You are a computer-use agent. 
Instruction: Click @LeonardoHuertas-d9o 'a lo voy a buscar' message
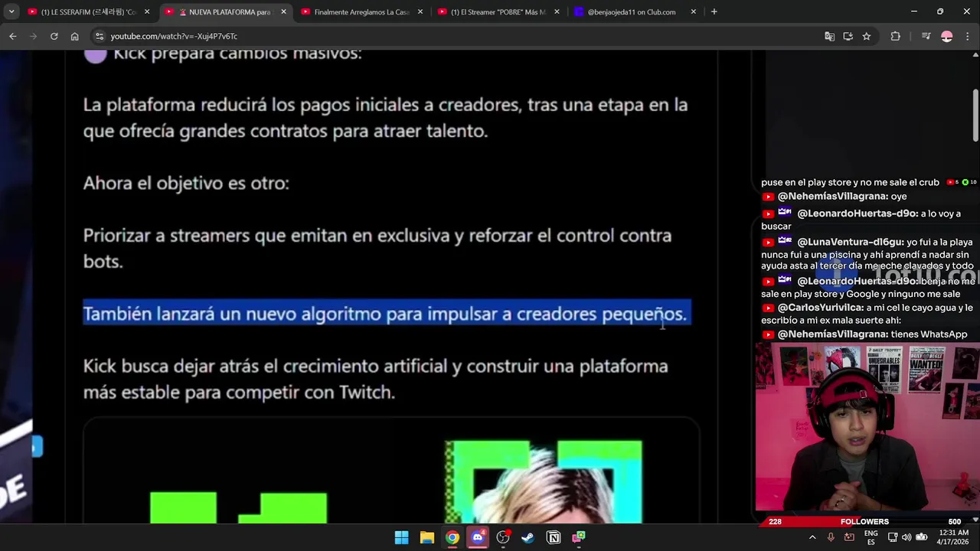tap(861, 220)
